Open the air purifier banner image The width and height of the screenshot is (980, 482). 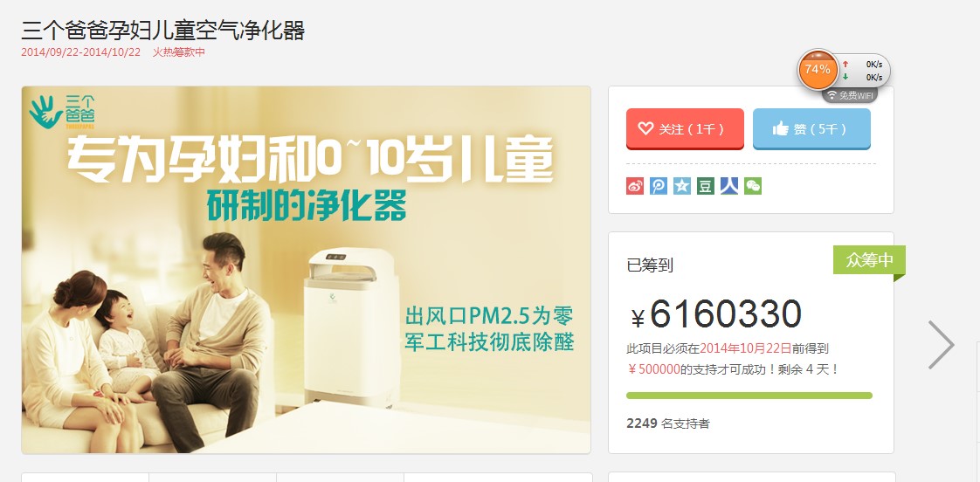pyautogui.click(x=307, y=270)
